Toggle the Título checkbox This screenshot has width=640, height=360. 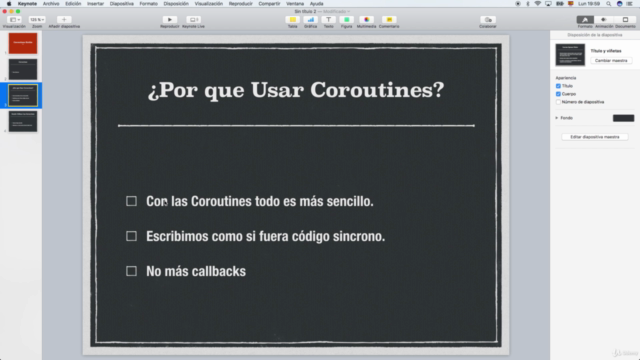(x=558, y=86)
